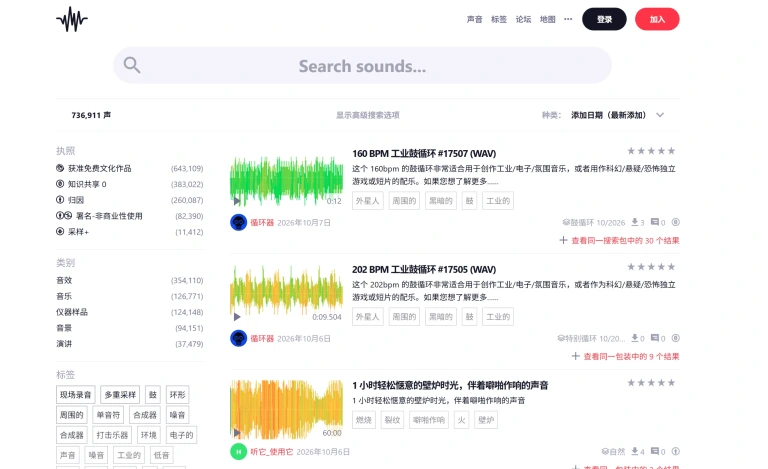Rate the 160 BPM sound with the star rating
This screenshot has height=469, width=768.
pos(651,151)
